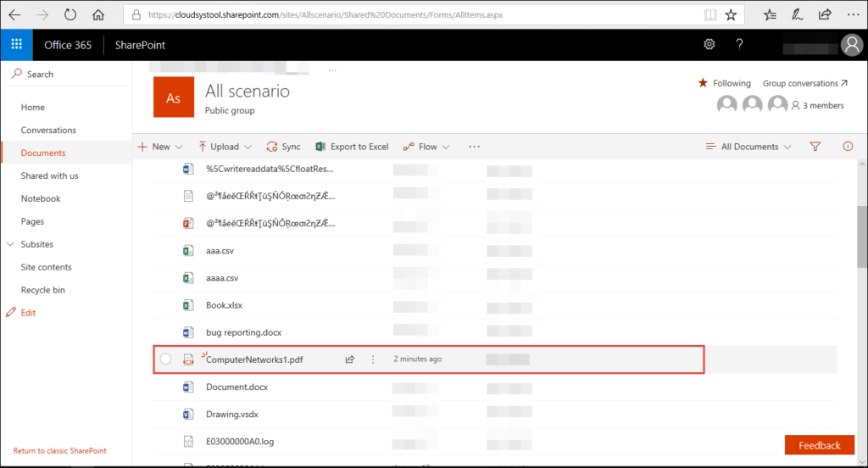Viewport: 868px width, 468px height.
Task: Open the browser favorites hub icon
Action: [x=770, y=15]
